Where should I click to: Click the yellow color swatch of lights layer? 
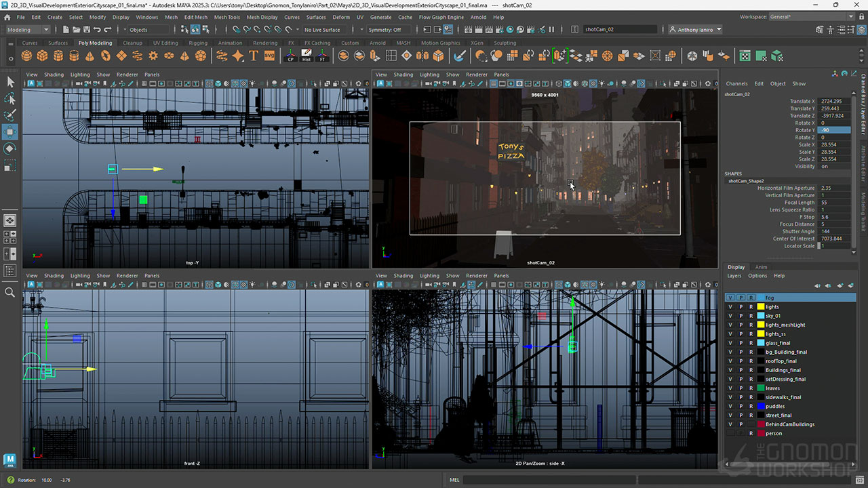pyautogui.click(x=760, y=307)
